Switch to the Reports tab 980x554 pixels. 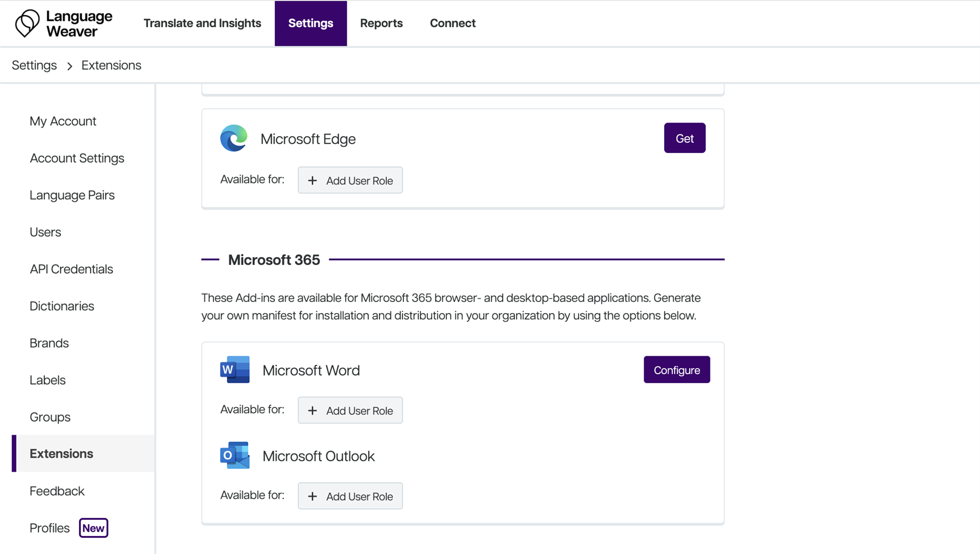tap(381, 23)
